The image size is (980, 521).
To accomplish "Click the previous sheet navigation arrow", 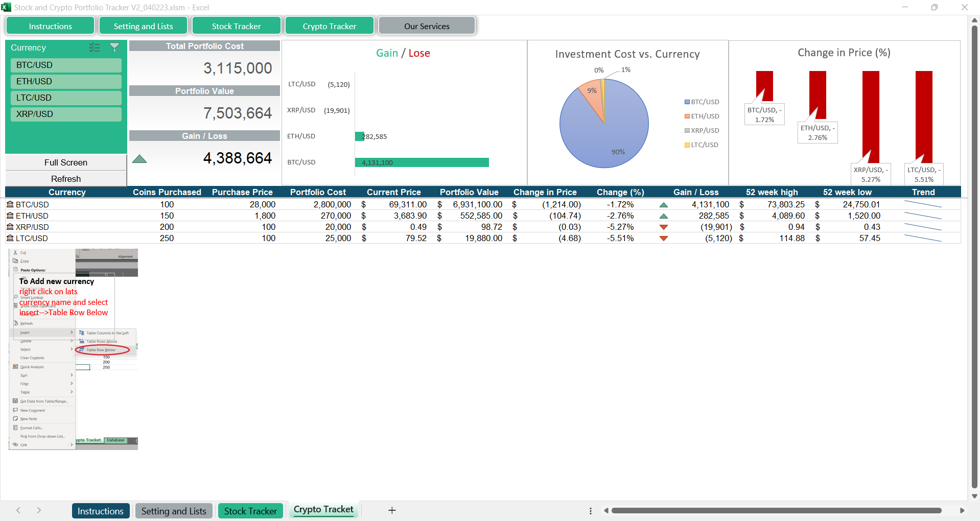I will click(18, 510).
